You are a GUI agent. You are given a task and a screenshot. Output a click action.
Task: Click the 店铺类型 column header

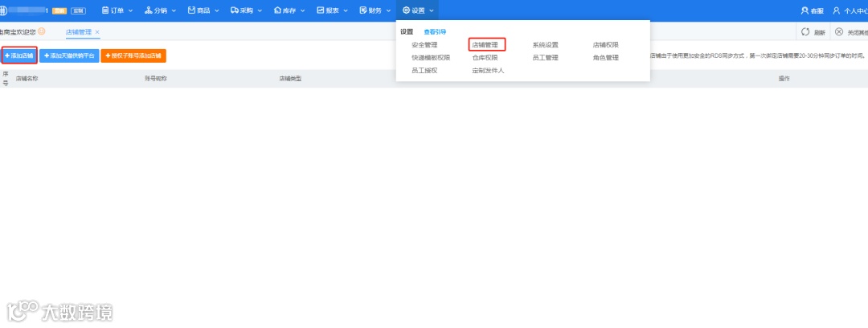[x=290, y=79]
